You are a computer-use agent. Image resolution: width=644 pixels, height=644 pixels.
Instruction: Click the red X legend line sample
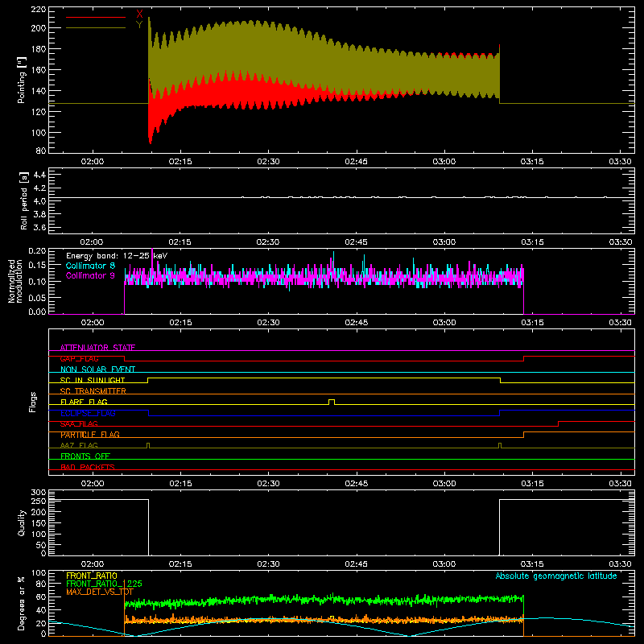coord(96,17)
